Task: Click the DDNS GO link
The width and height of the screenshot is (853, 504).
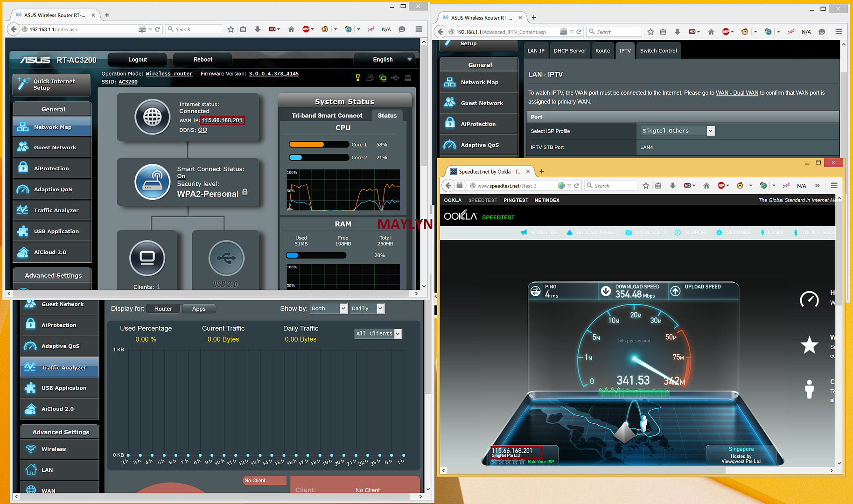Action: [x=202, y=130]
